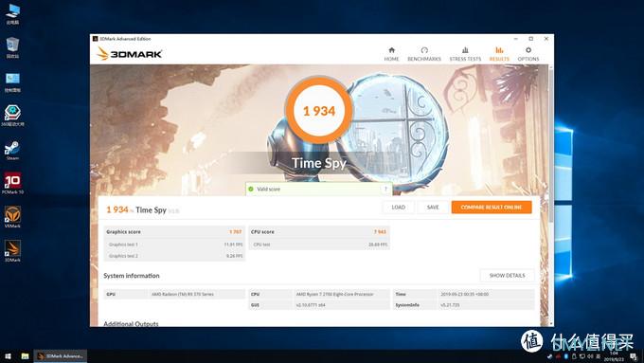The image size is (644, 363).
Task: Select the Results tab
Action: pyautogui.click(x=499, y=54)
